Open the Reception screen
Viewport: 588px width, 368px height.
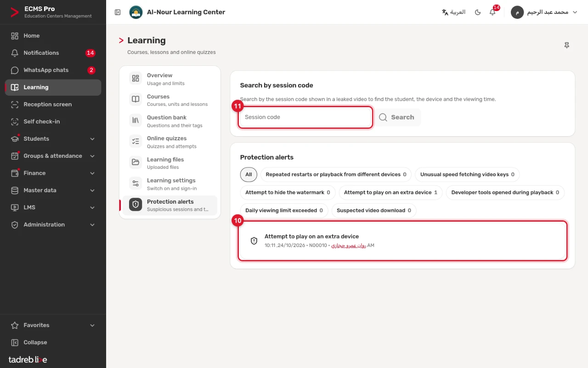pos(53,104)
